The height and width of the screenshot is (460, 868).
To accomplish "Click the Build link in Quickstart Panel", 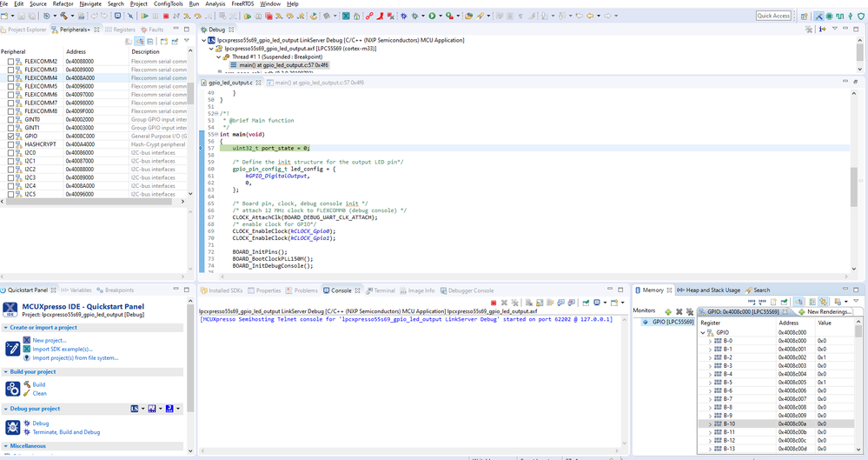I will (39, 384).
